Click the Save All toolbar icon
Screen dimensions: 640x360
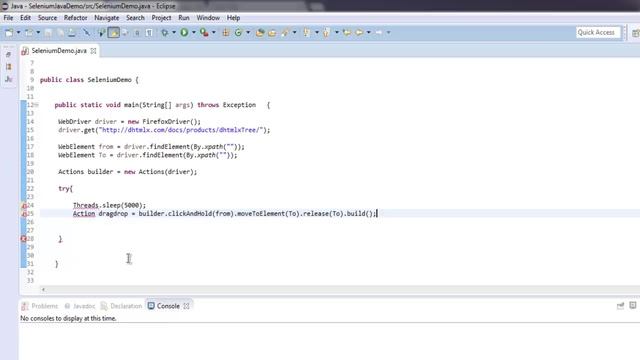point(60,33)
